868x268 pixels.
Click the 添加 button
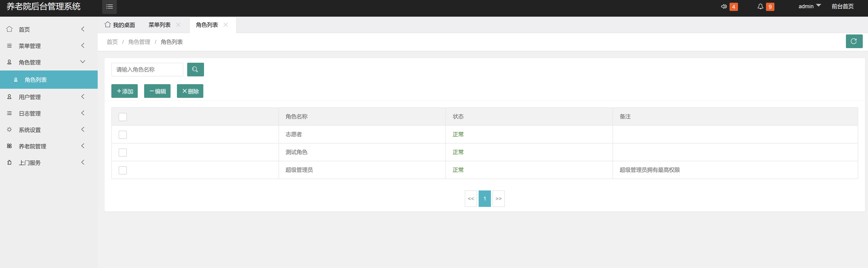tap(124, 91)
